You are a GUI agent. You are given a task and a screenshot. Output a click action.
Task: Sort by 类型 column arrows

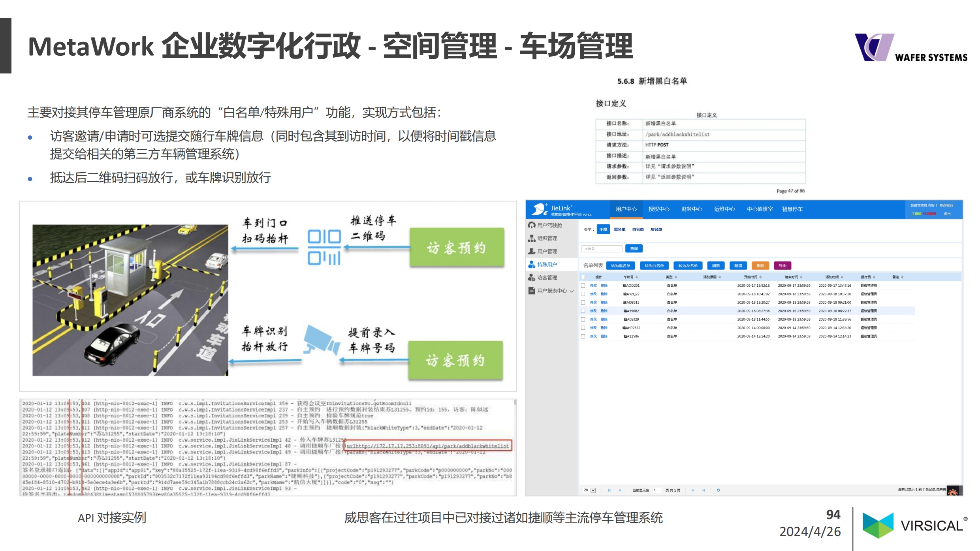click(676, 277)
